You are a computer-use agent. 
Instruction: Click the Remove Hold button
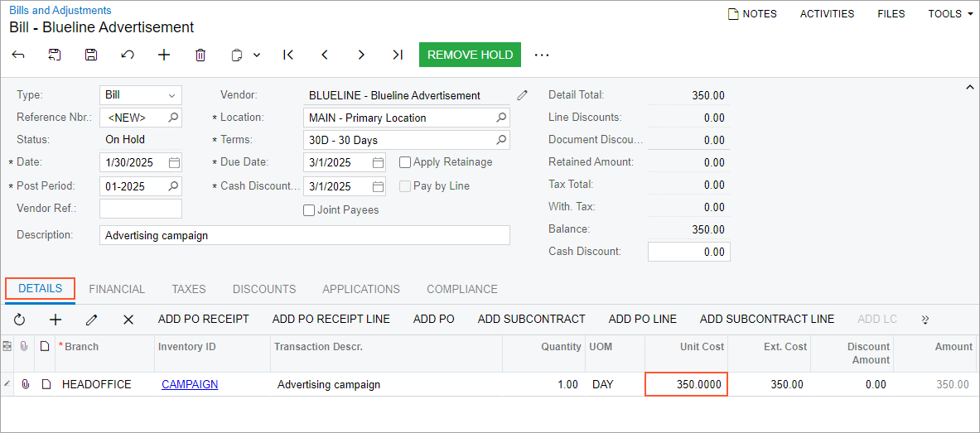(470, 55)
